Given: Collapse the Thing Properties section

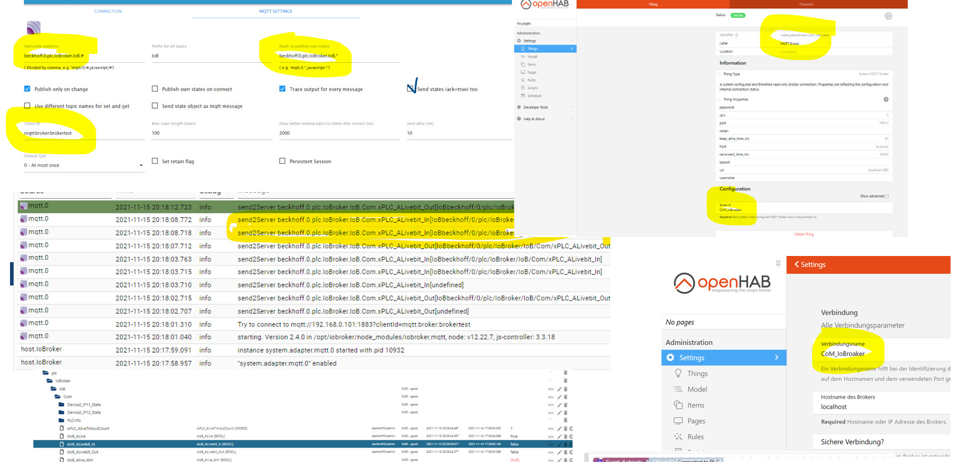Looking at the screenshot, I should pyautogui.click(x=720, y=99).
